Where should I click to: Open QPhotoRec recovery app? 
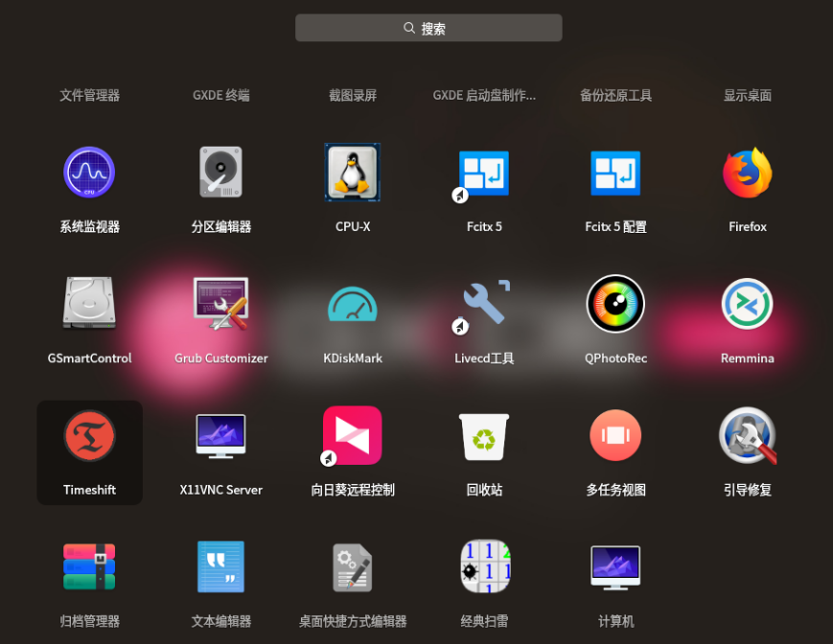click(x=615, y=304)
